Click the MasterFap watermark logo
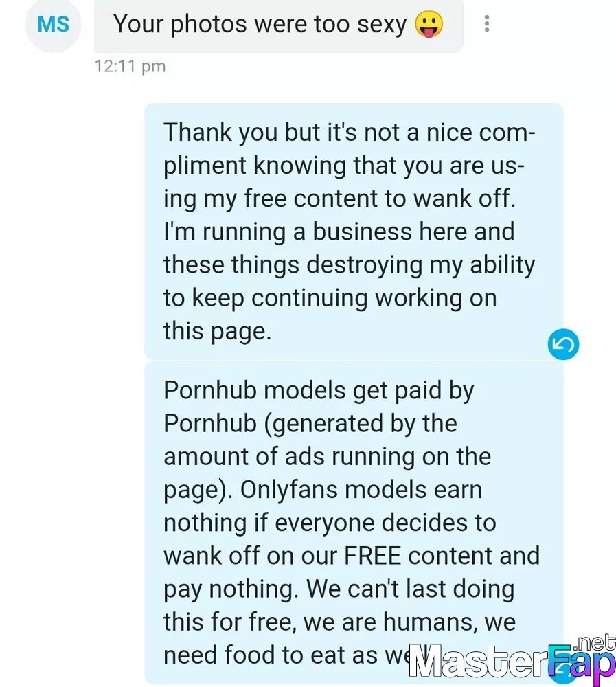 tap(512, 660)
